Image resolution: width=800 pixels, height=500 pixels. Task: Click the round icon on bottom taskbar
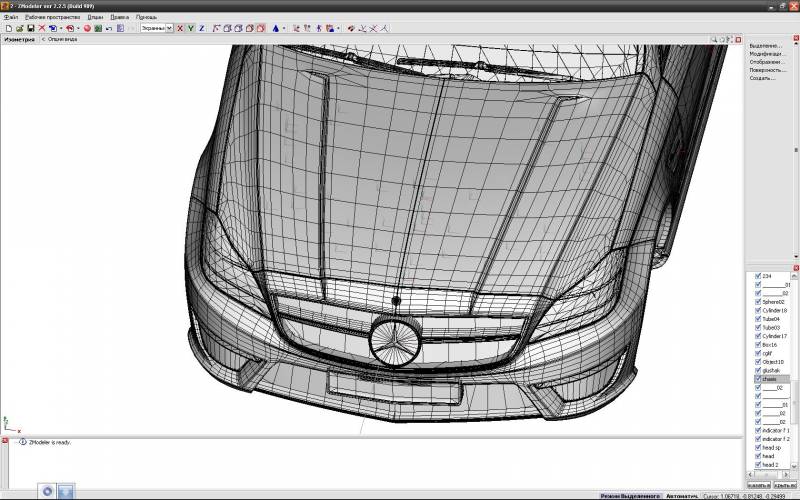click(47, 491)
